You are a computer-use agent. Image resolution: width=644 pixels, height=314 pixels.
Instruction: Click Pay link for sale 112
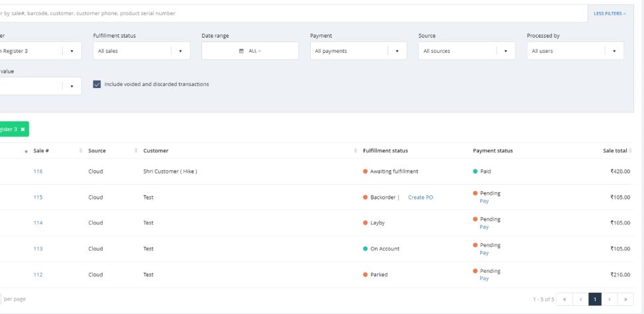pyautogui.click(x=484, y=278)
